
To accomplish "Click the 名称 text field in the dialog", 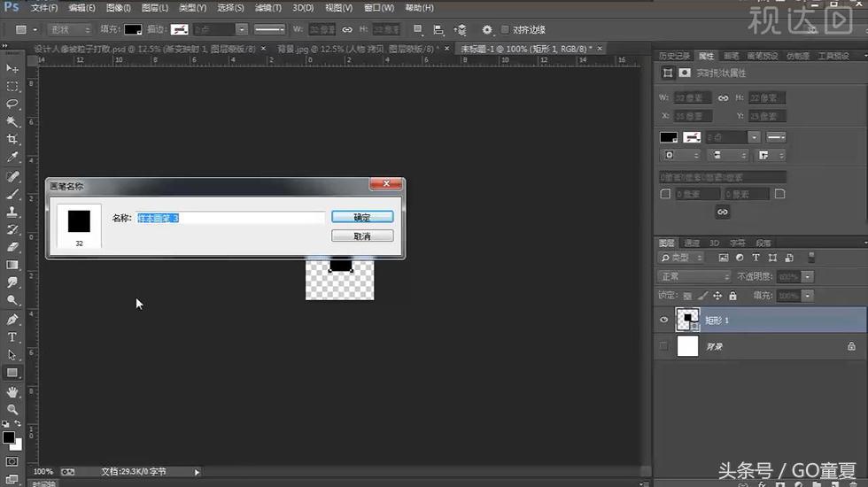I will tap(230, 218).
